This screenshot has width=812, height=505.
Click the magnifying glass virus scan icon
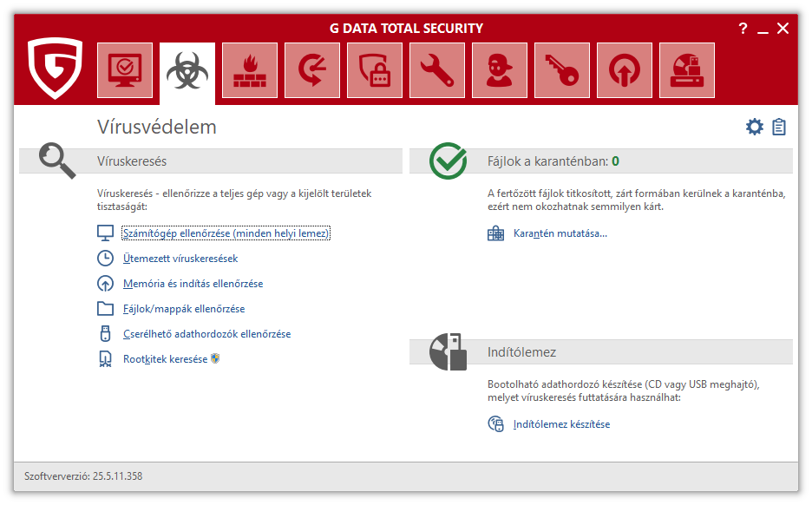point(57,161)
